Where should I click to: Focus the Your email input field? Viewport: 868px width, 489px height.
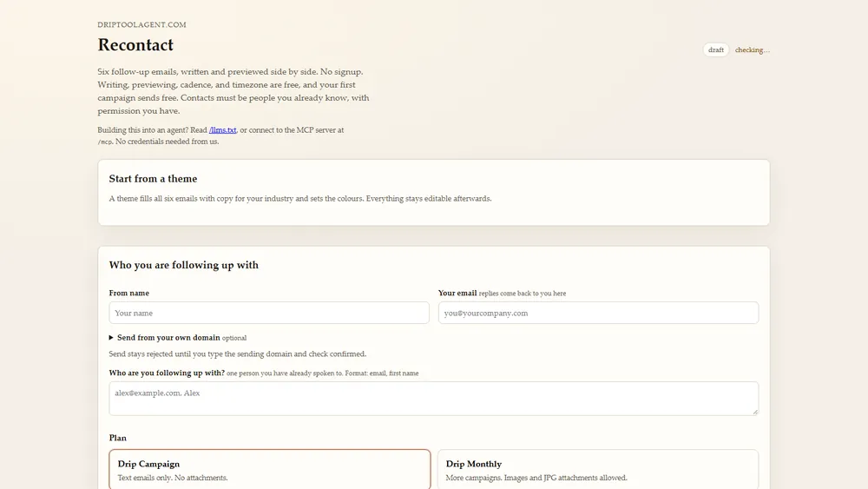tap(598, 313)
